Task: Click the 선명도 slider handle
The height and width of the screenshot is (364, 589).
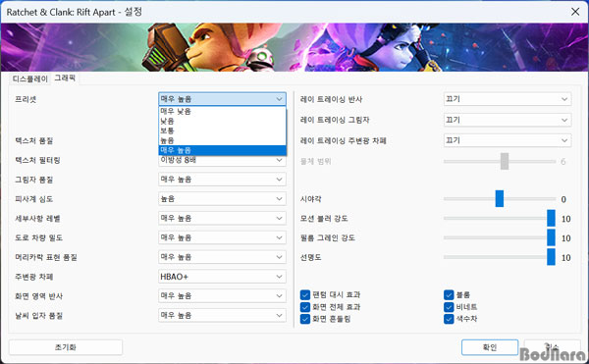Action: (551, 257)
